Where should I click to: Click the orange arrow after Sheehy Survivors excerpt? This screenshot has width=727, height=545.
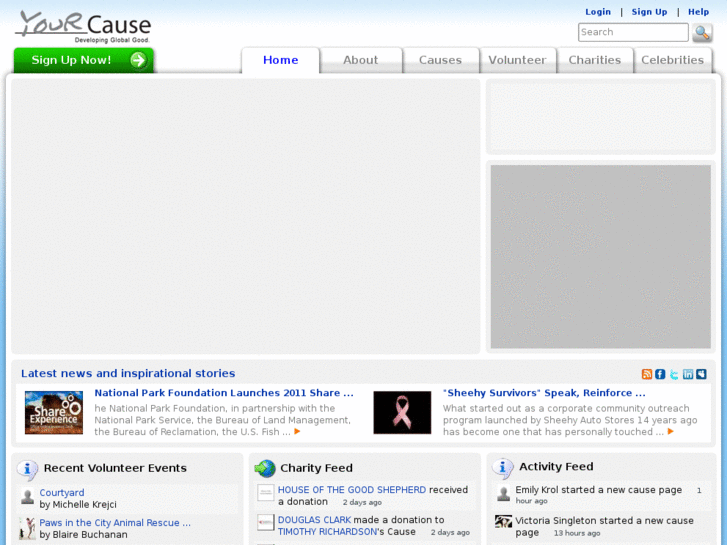[670, 431]
